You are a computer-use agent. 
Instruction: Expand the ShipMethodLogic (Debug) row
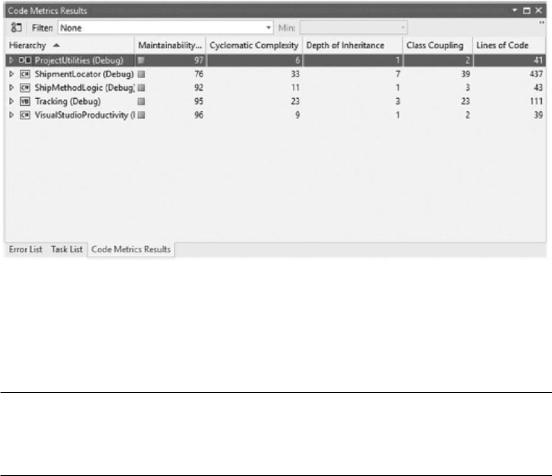[11, 88]
